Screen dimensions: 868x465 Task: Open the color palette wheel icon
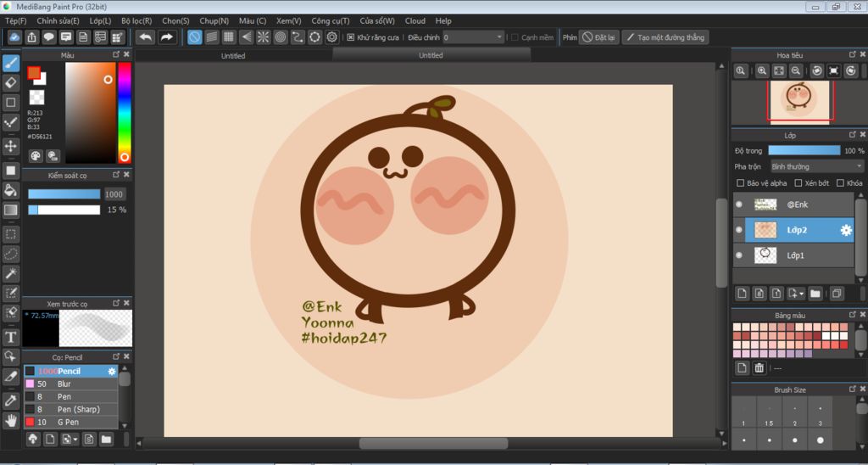tap(36, 156)
